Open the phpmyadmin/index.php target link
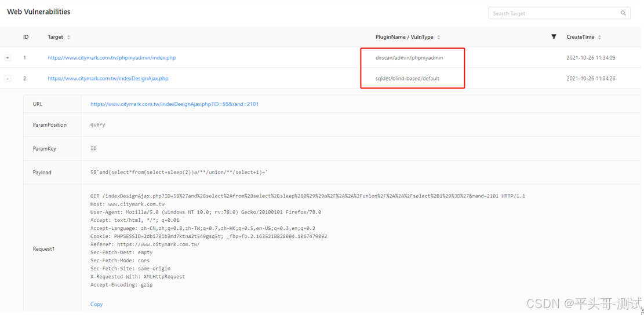 tap(112, 58)
